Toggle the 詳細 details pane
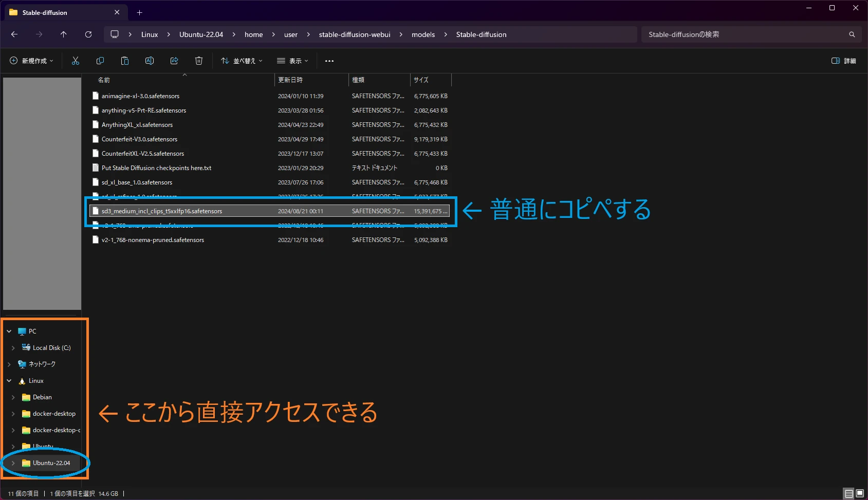Screen dimensions: 868x500 pyautogui.click(x=844, y=61)
